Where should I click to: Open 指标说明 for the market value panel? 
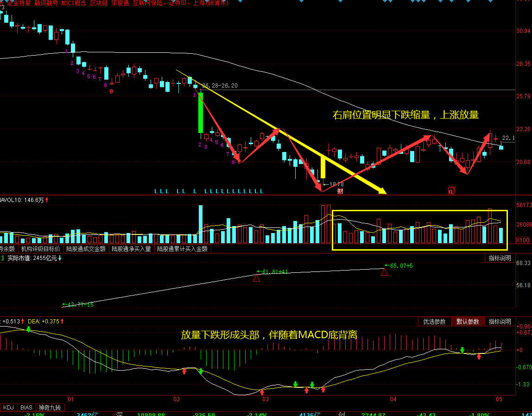click(x=500, y=258)
